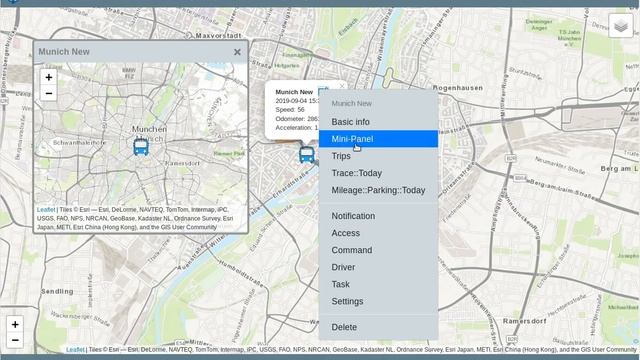Click the Bogenhausen district label on map
This screenshot has width=640, height=360.
click(458, 88)
